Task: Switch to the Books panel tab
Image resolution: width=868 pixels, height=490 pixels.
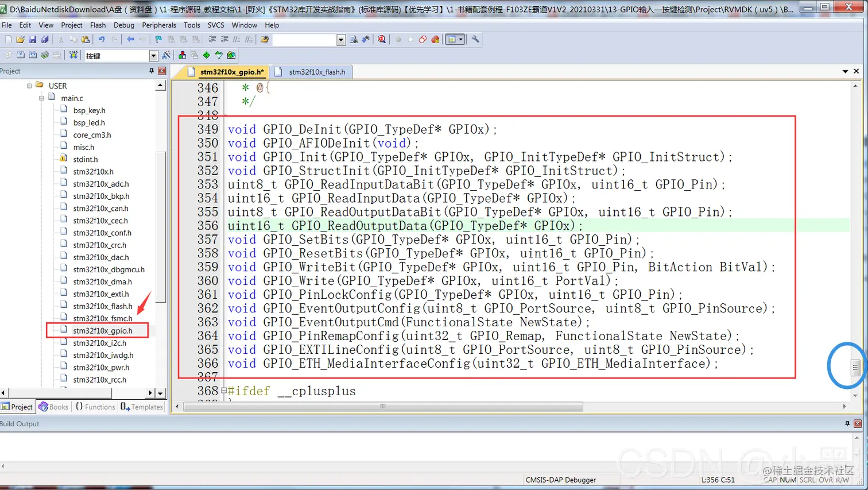Action: [53, 407]
